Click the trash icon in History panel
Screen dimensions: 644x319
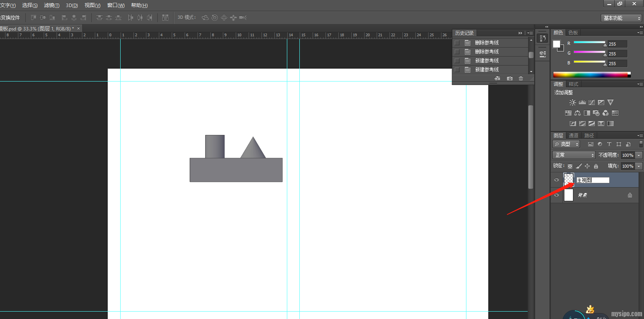[521, 78]
